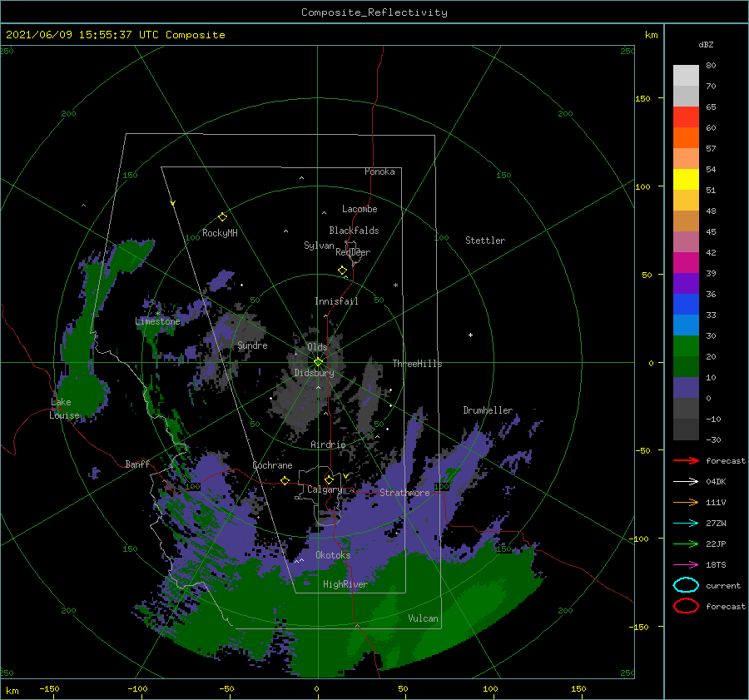
Task: Click the 'Lake Louise' label on map
Action: pos(65,409)
